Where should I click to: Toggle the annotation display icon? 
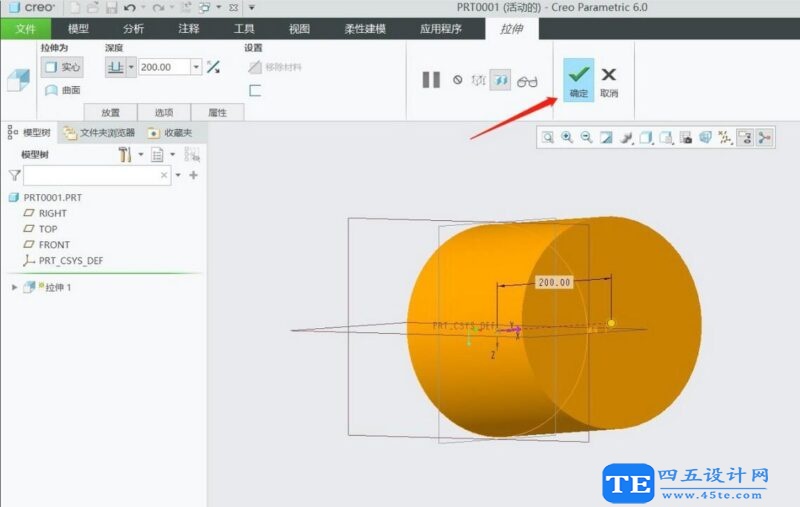(x=745, y=137)
